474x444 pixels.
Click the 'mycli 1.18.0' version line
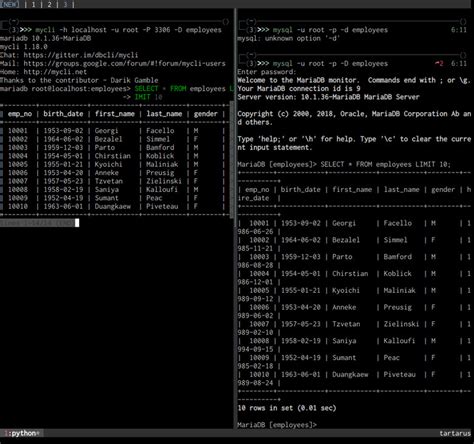tap(24, 47)
